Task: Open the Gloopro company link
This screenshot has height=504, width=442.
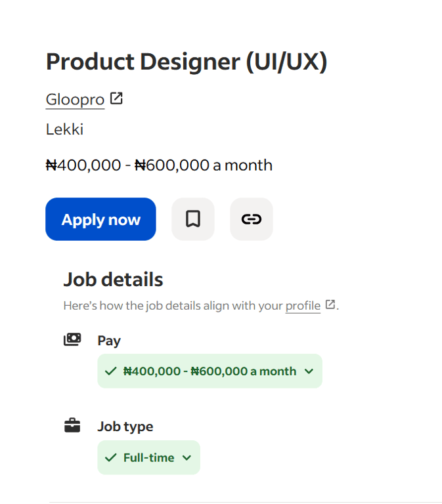Action: click(x=75, y=100)
